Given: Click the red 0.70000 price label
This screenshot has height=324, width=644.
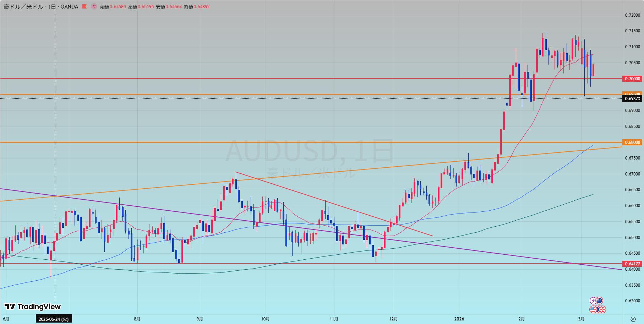Looking at the screenshot, I should pos(633,79).
